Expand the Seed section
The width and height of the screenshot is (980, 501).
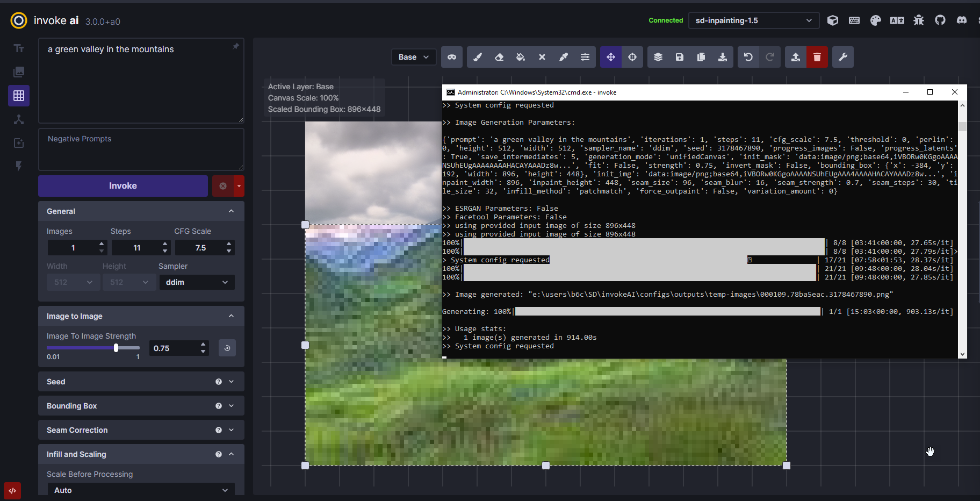pyautogui.click(x=231, y=381)
